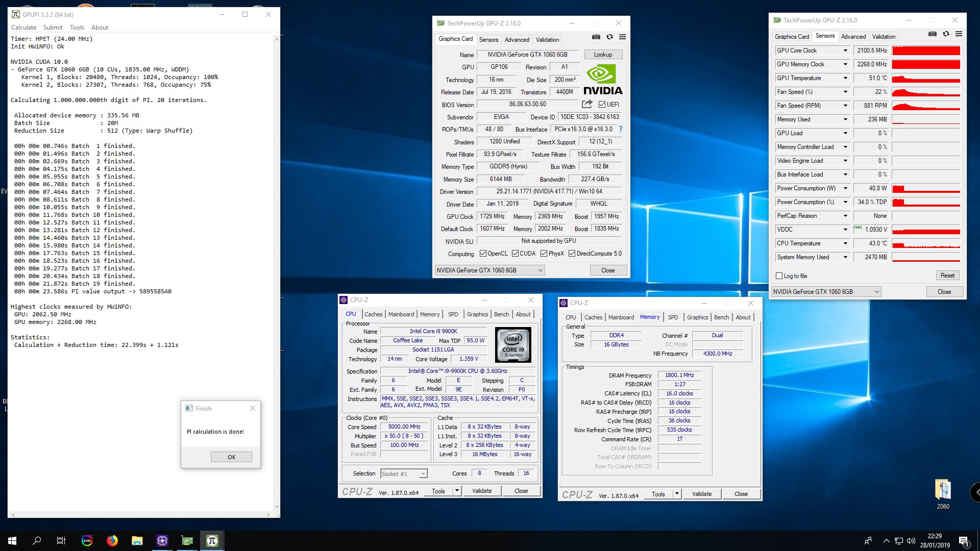Click the BIOS export share icon
Viewport: 980px width, 551px height.
click(587, 104)
